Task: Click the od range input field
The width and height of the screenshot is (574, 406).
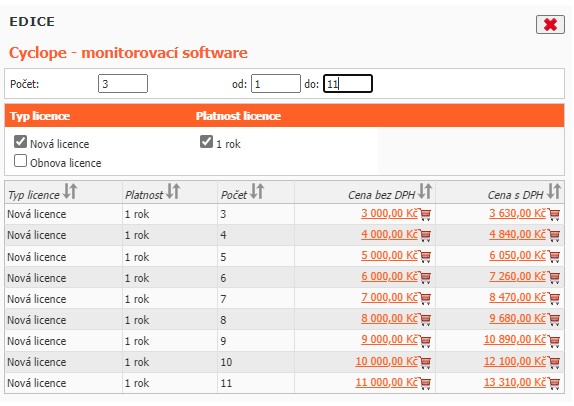Action: [276, 83]
